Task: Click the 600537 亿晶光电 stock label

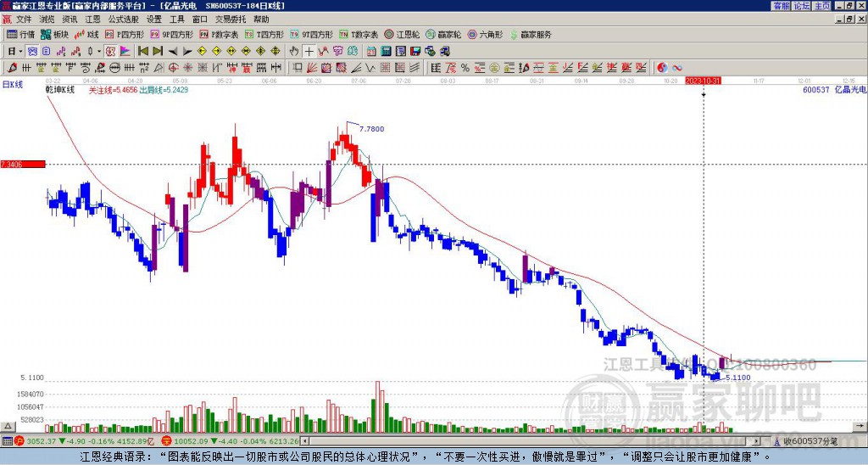Action: tap(835, 90)
